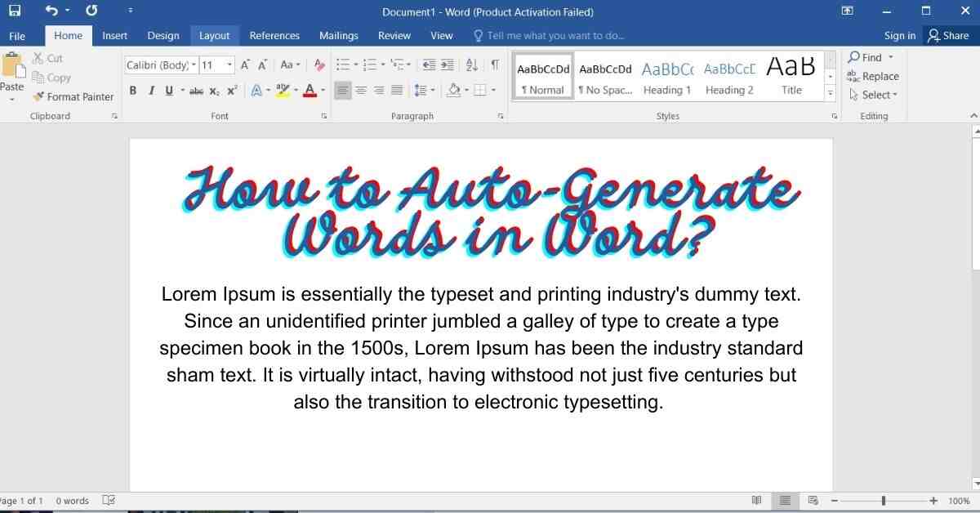Show paragraph marks with the pilcrow icon
Image resolution: width=980 pixels, height=513 pixels.
pyautogui.click(x=496, y=64)
